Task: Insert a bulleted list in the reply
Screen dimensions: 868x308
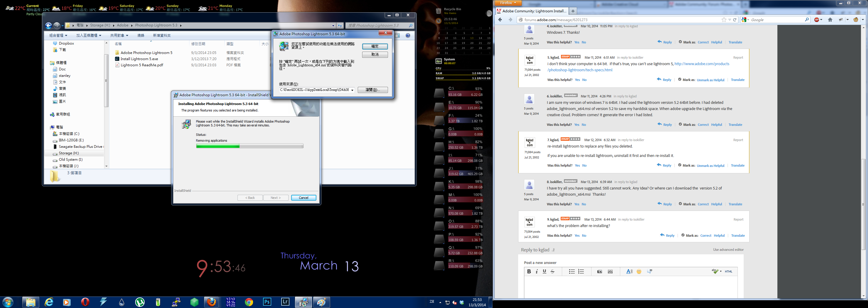Action: 572,272
